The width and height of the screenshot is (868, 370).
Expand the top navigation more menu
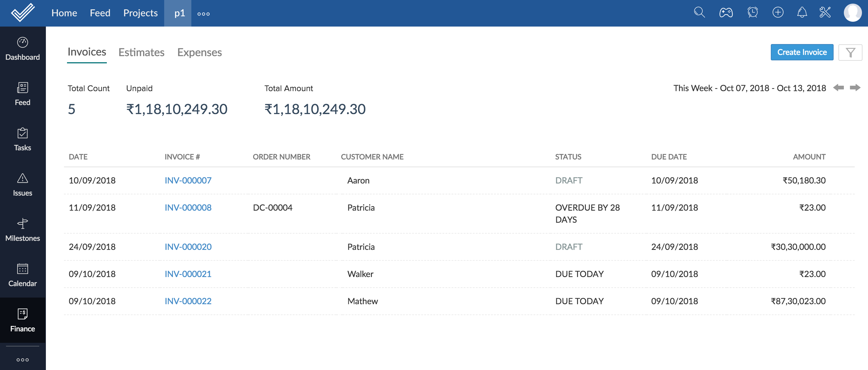tap(203, 14)
